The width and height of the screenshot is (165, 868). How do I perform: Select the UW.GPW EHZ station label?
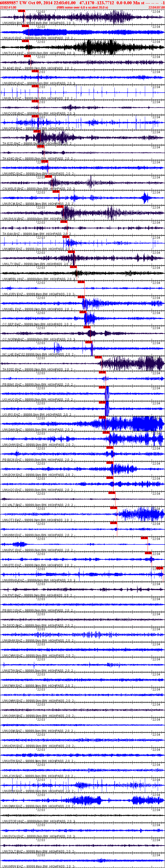click(37, 129)
